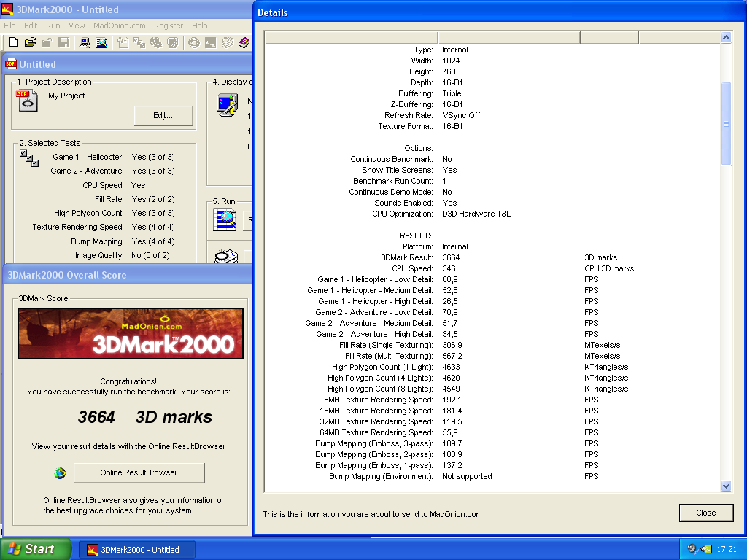Screen dimensions: 747x560
Task: Click the greyed Select tests checkboxes toolbar icon
Action: point(139,43)
